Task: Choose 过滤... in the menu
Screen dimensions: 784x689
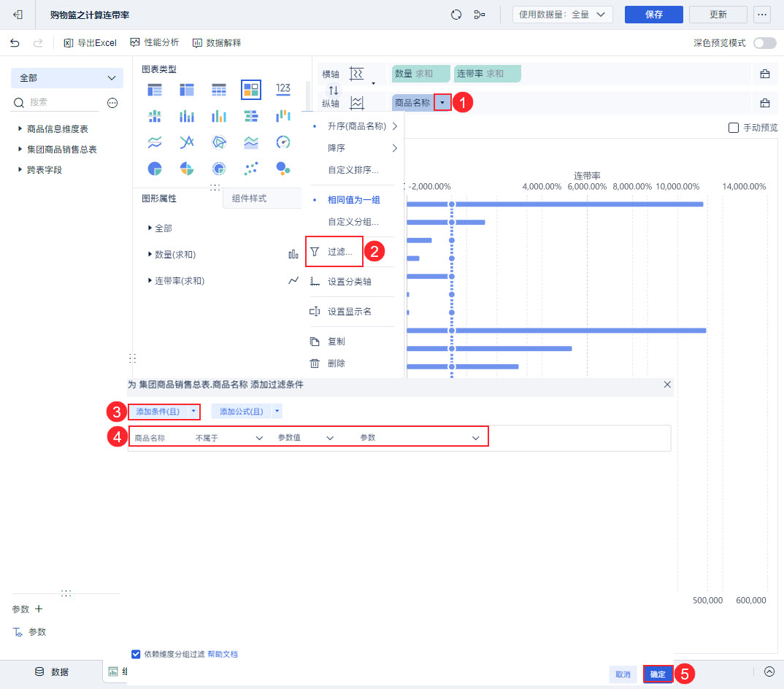Action: [334, 252]
